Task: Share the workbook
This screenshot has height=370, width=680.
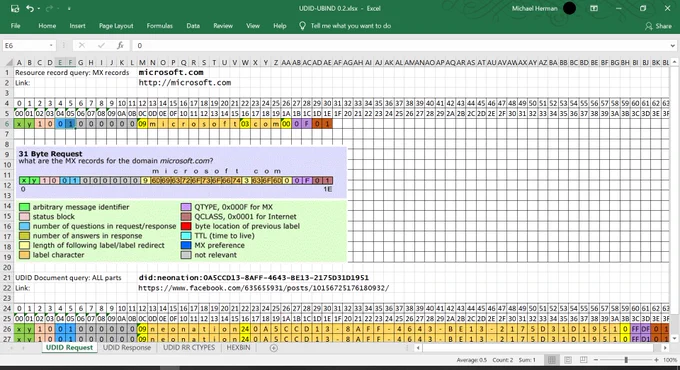Action: coord(658,26)
